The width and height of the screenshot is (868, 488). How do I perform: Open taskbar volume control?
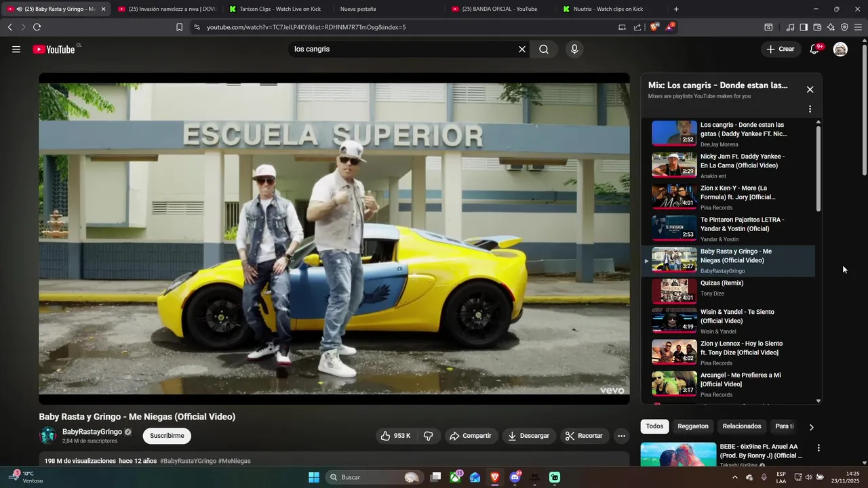pos(808,477)
